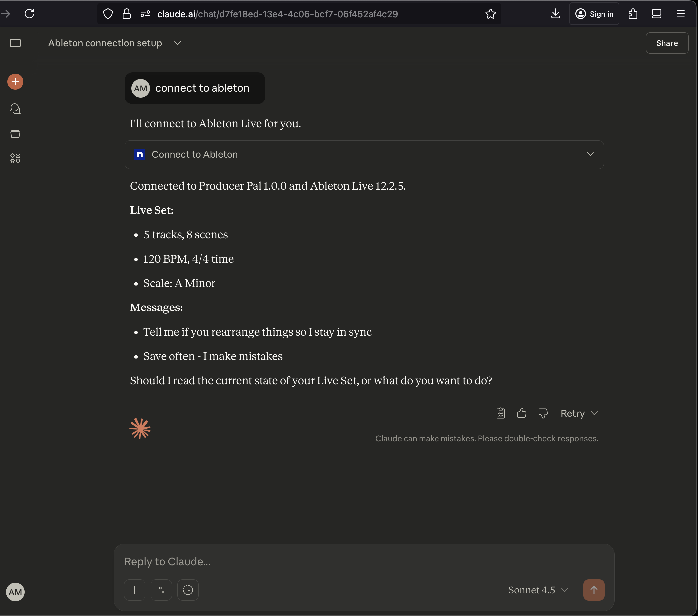Give a thumbs up to Claude's response
The width and height of the screenshot is (698, 616).
(x=521, y=413)
